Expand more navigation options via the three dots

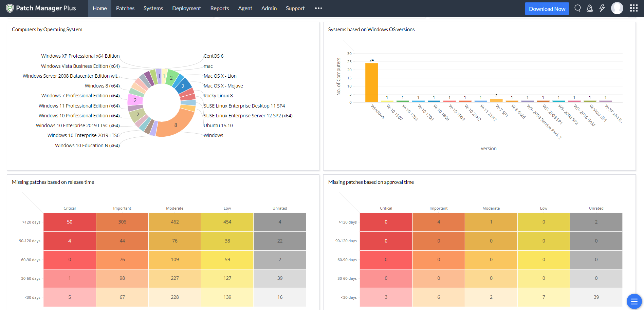318,8
